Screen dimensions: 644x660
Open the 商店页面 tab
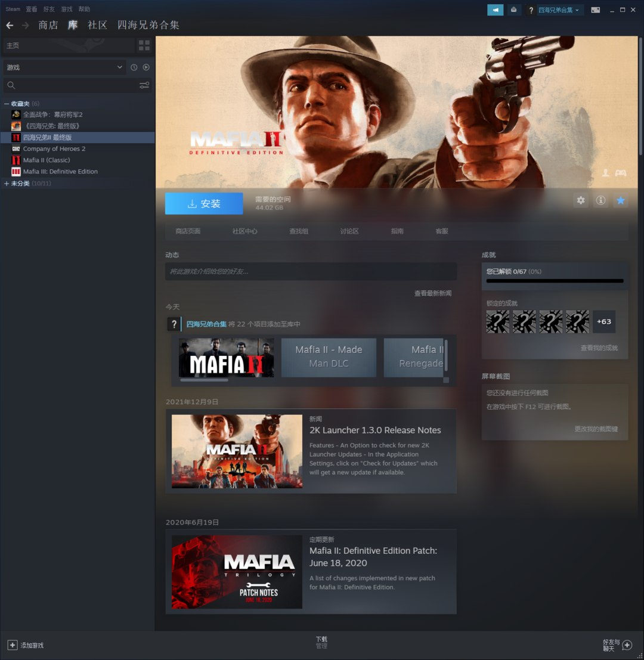click(188, 231)
